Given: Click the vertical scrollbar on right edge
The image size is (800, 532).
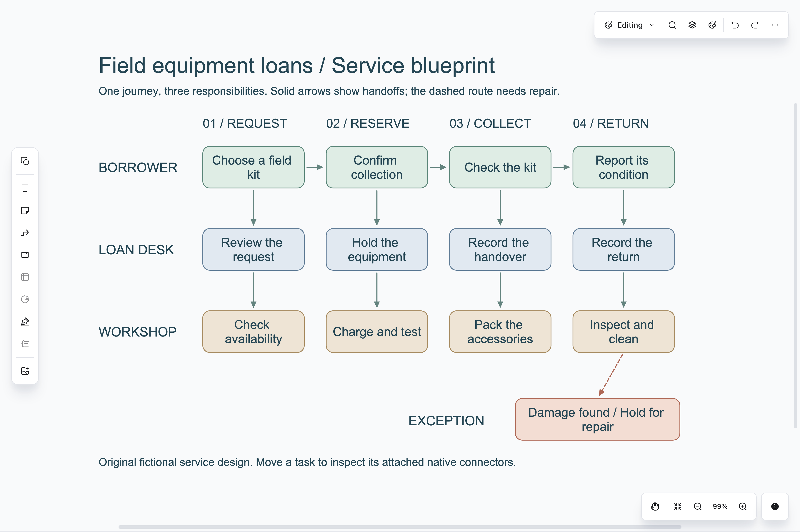Looking at the screenshot, I should pyautogui.click(x=795, y=266).
